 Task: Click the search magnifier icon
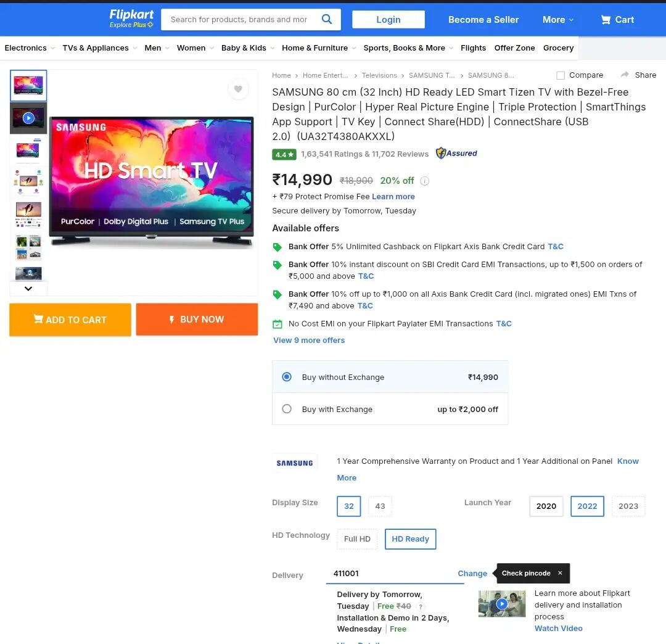pos(327,19)
